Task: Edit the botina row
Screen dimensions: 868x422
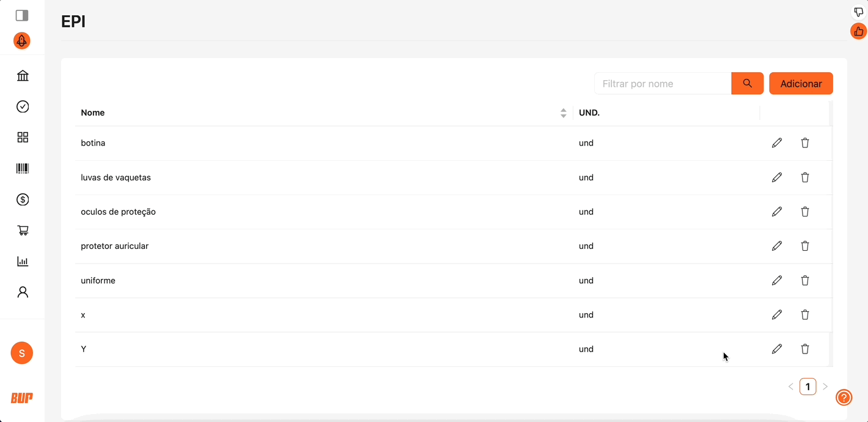Action: (777, 143)
